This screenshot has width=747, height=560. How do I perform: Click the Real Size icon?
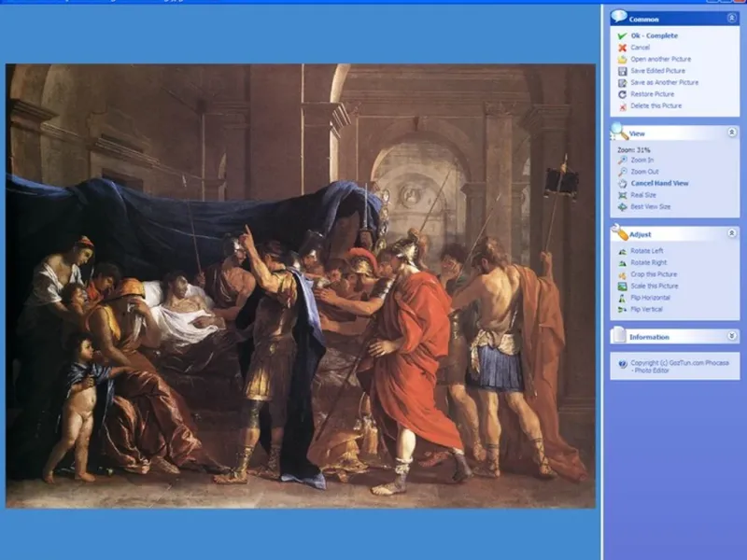click(x=622, y=195)
